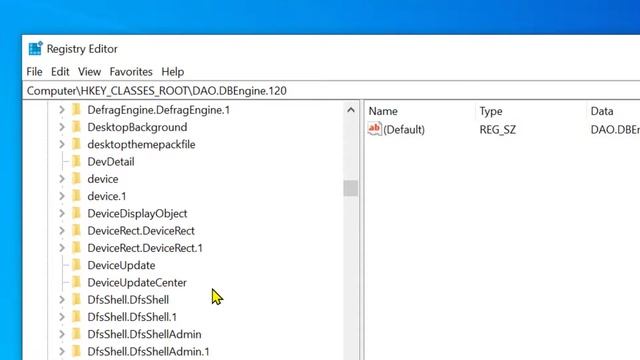
Task: Select the DeviceRect.DeviceRect.1 key name
Action: click(x=145, y=248)
